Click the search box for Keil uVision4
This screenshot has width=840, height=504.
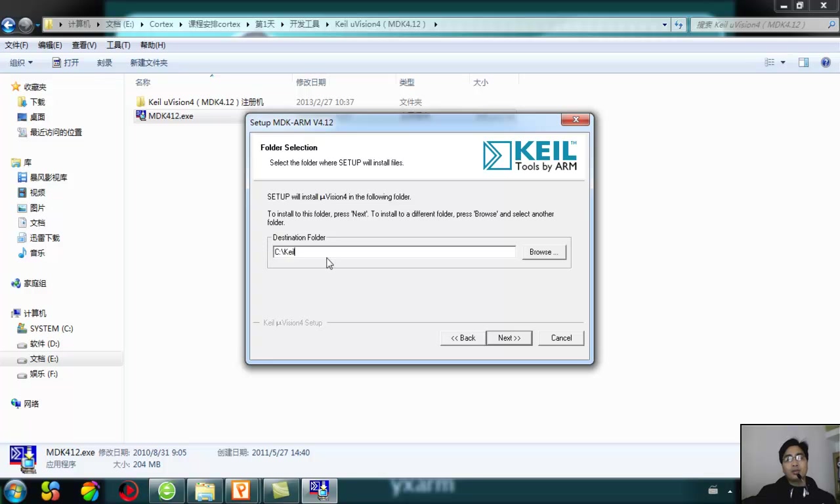coord(763,25)
